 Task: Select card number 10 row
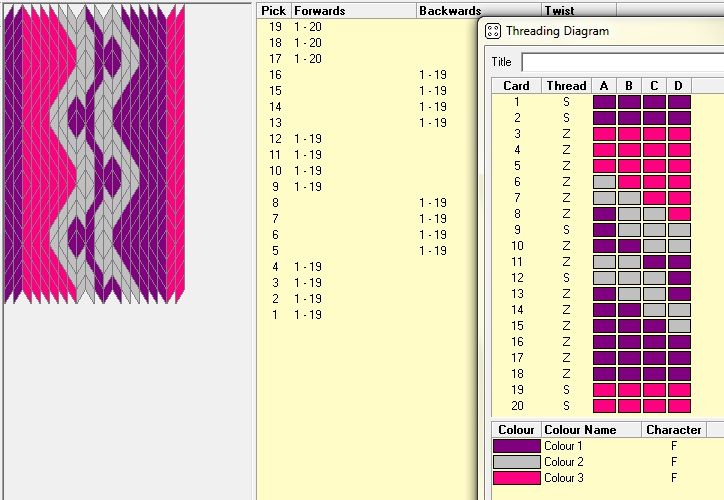[517, 246]
